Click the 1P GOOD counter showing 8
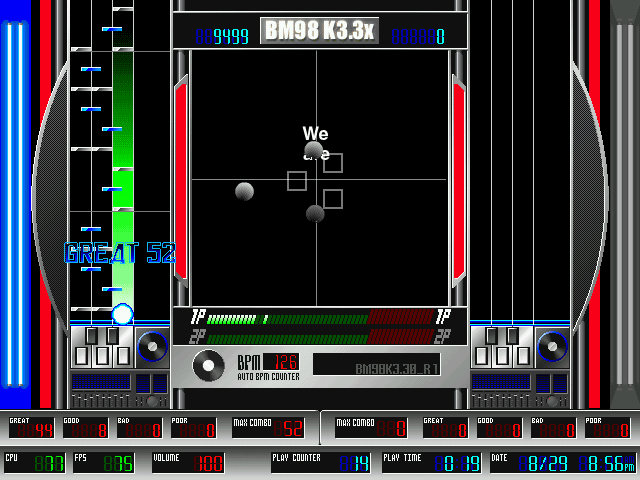The height and width of the screenshot is (480, 640). click(x=86, y=428)
